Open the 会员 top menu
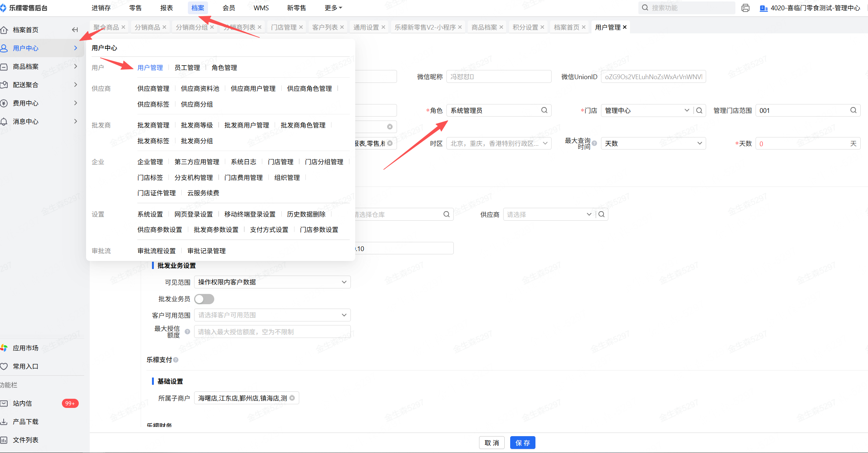The image size is (868, 453). tap(229, 8)
